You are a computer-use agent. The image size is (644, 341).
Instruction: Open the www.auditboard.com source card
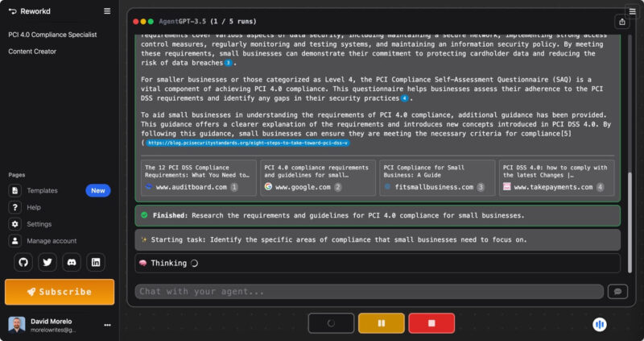[199, 177]
